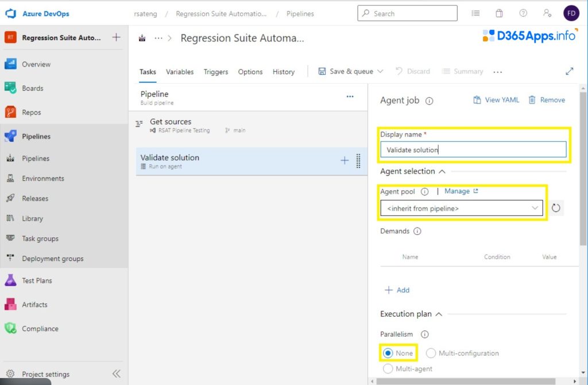Open the FD account avatar
The height and width of the screenshot is (385, 588).
click(571, 13)
